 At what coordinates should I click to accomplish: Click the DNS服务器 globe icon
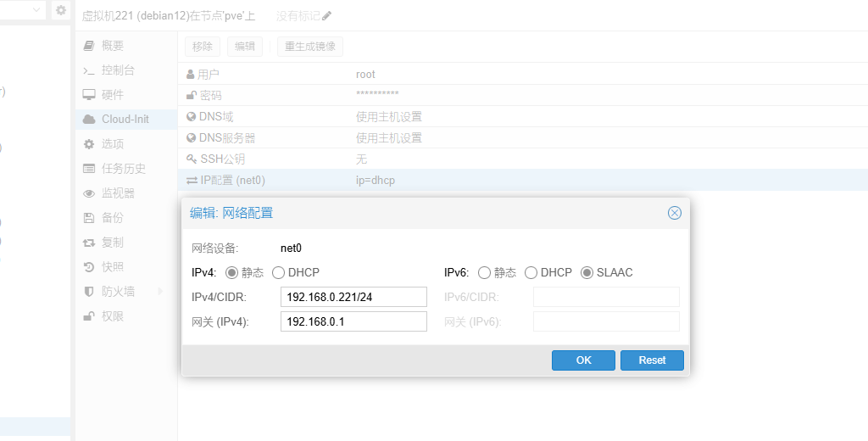click(x=191, y=137)
